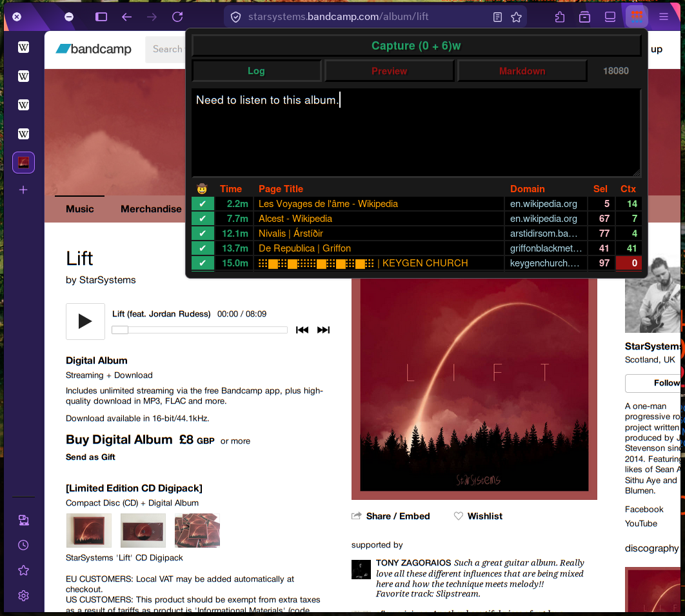Image resolution: width=685 pixels, height=616 pixels.
Task: Click the tracking protection shield in address bar
Action: [235, 17]
